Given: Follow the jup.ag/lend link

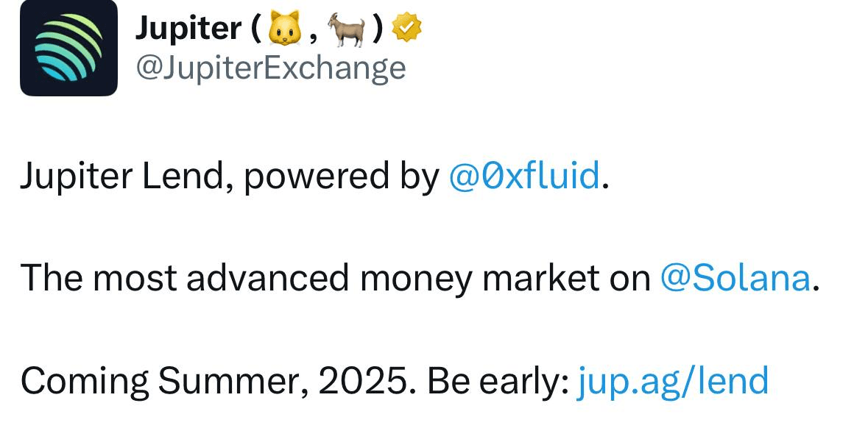Looking at the screenshot, I should [x=673, y=381].
